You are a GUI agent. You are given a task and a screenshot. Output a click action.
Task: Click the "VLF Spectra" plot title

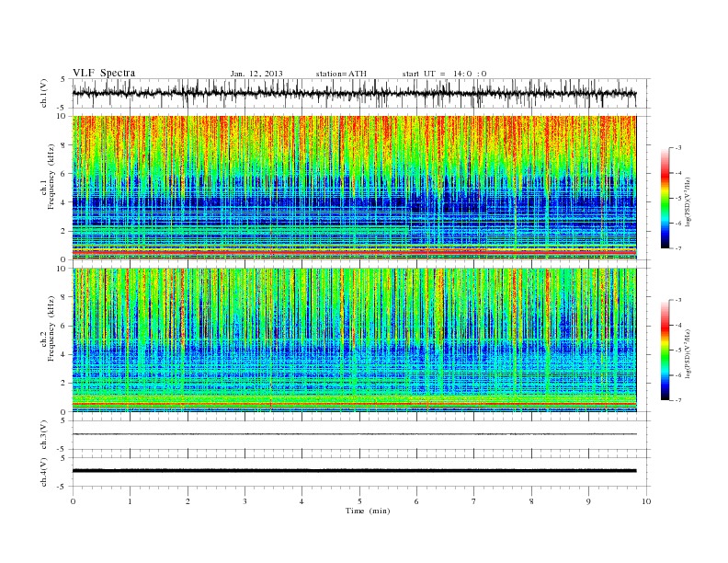tap(104, 73)
